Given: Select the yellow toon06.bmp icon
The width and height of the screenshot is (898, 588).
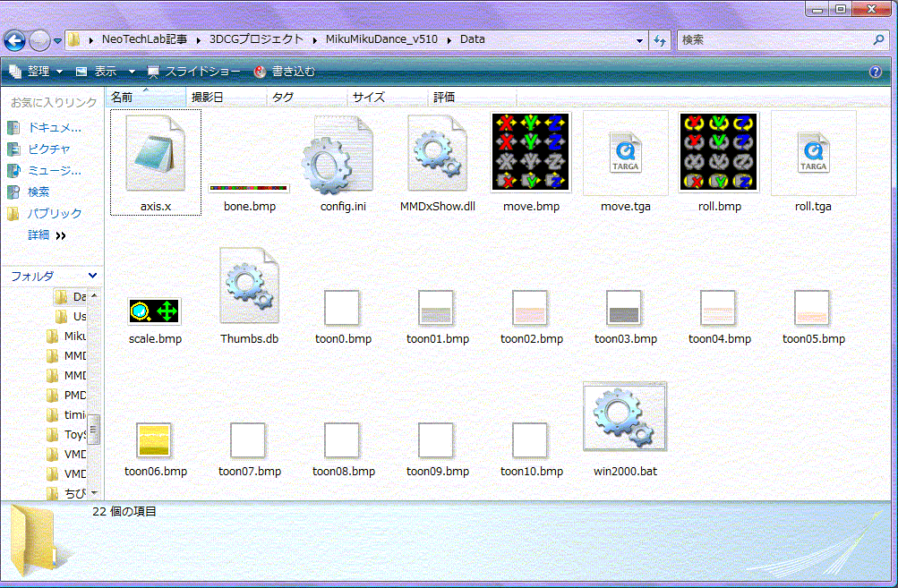Looking at the screenshot, I should (154, 439).
